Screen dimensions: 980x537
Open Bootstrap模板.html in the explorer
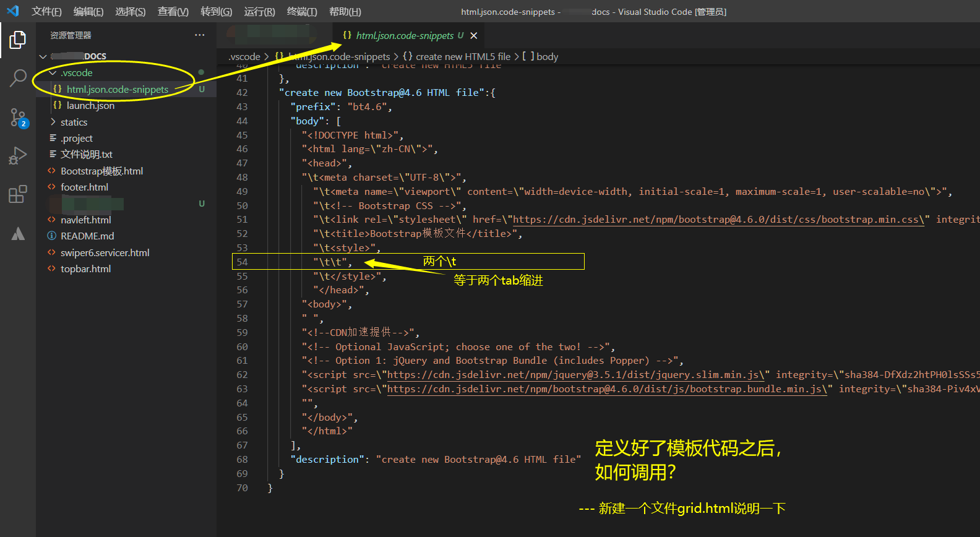pyautogui.click(x=101, y=171)
